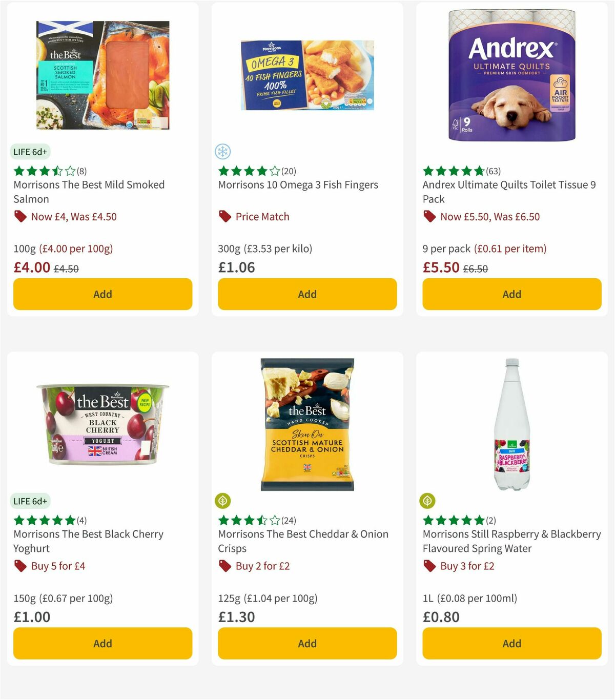Click the tag icon next to Buy 2 for £2
Image resolution: width=615 pixels, height=700 pixels.
tap(224, 566)
